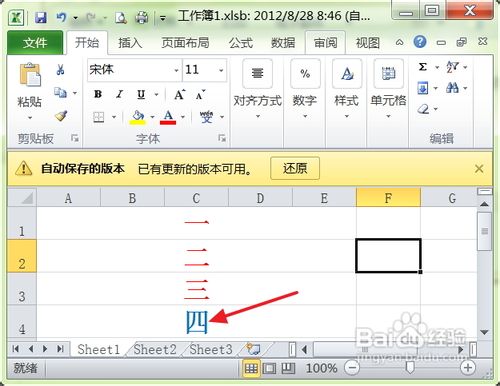Open the Styles group button

click(x=347, y=89)
